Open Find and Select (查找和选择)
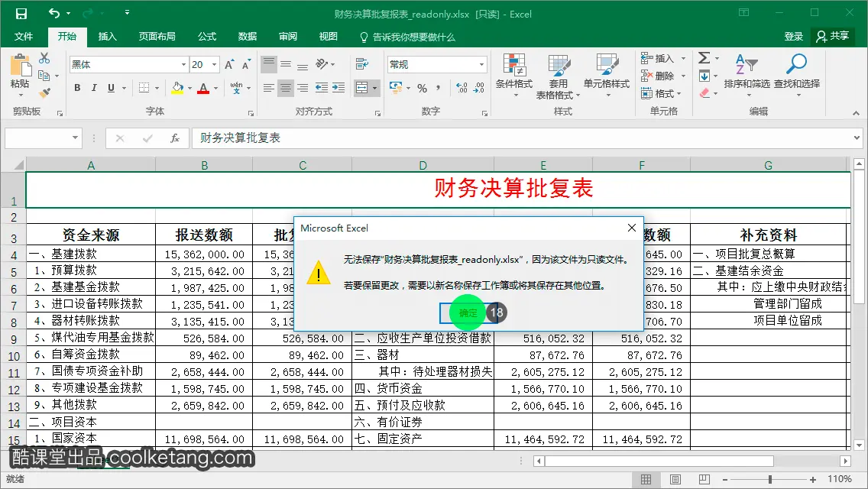This screenshot has width=868, height=489. (x=797, y=76)
